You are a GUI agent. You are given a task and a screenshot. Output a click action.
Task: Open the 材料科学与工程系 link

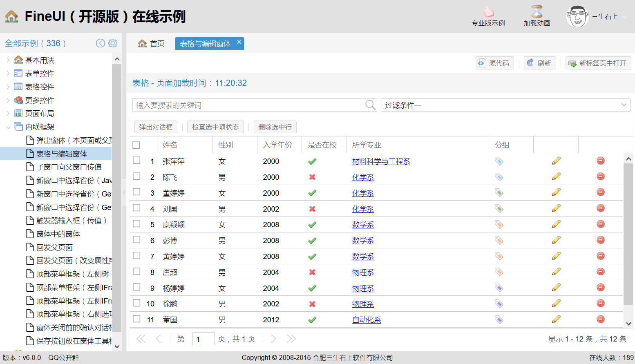(x=381, y=161)
